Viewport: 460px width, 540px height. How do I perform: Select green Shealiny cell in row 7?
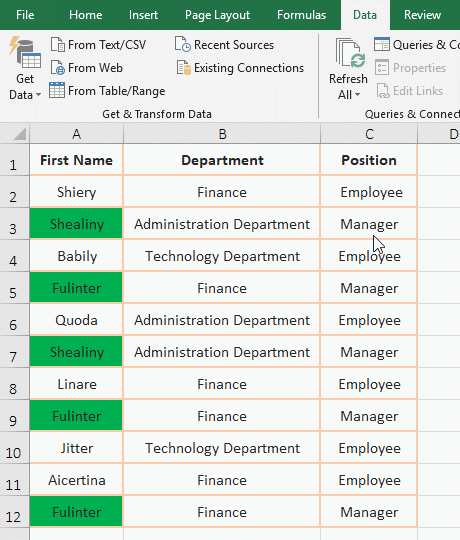(x=76, y=352)
